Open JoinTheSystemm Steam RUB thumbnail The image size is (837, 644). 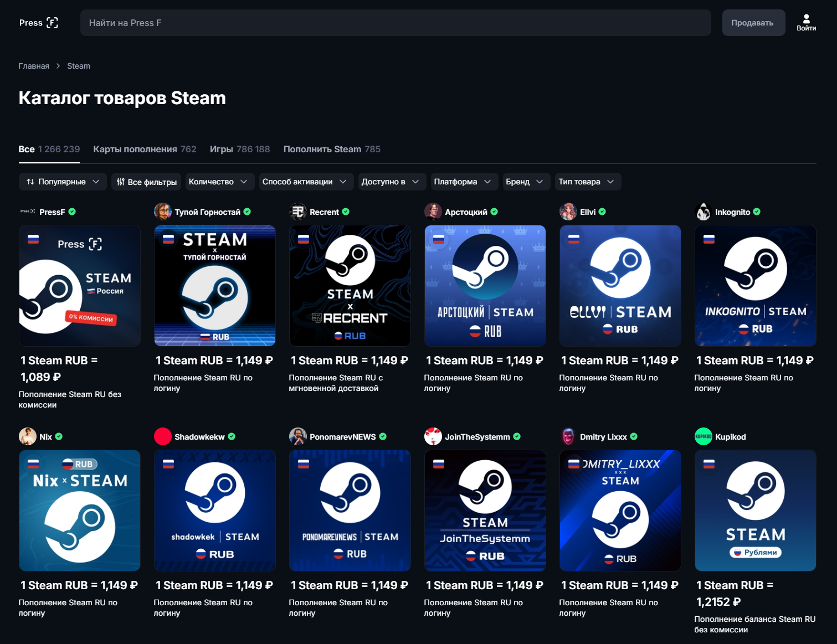point(485,511)
